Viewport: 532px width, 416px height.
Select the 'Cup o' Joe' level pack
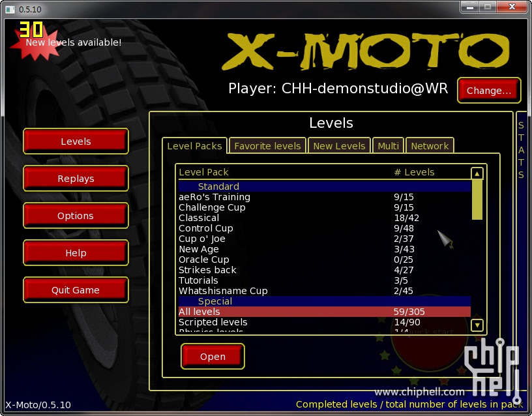coord(325,239)
